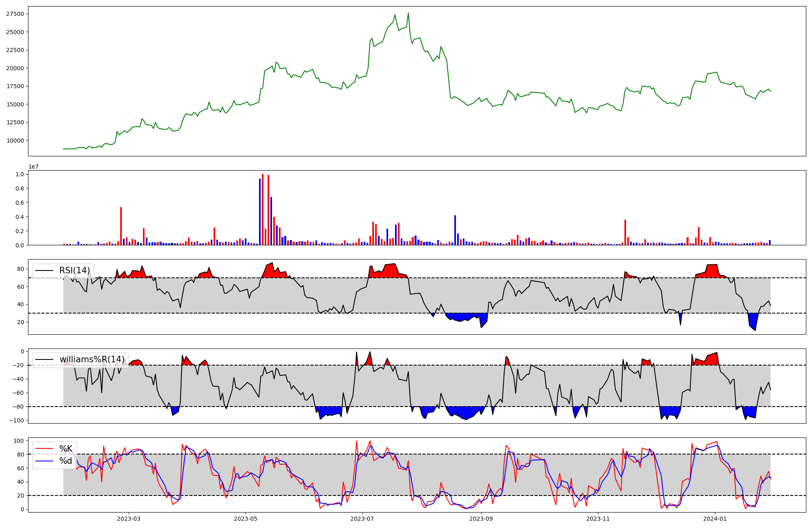Screen dimensions: 812x528
Task: Select the 20 tick on stochastic %K/%d axis
Action: coord(20,496)
